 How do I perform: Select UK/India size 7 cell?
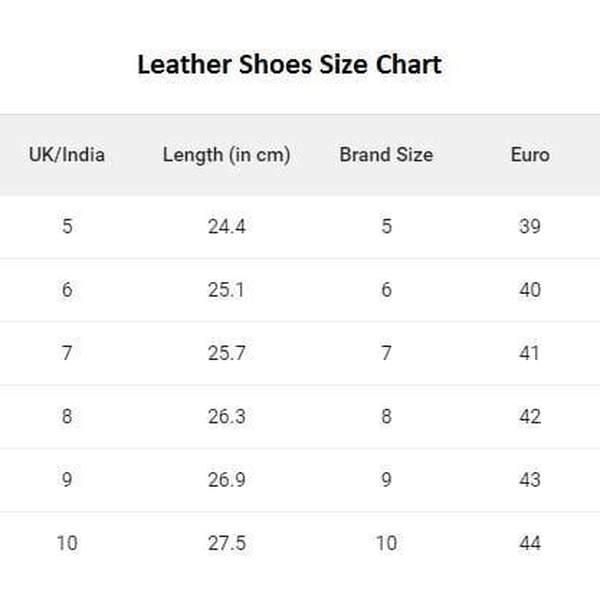pos(67,353)
